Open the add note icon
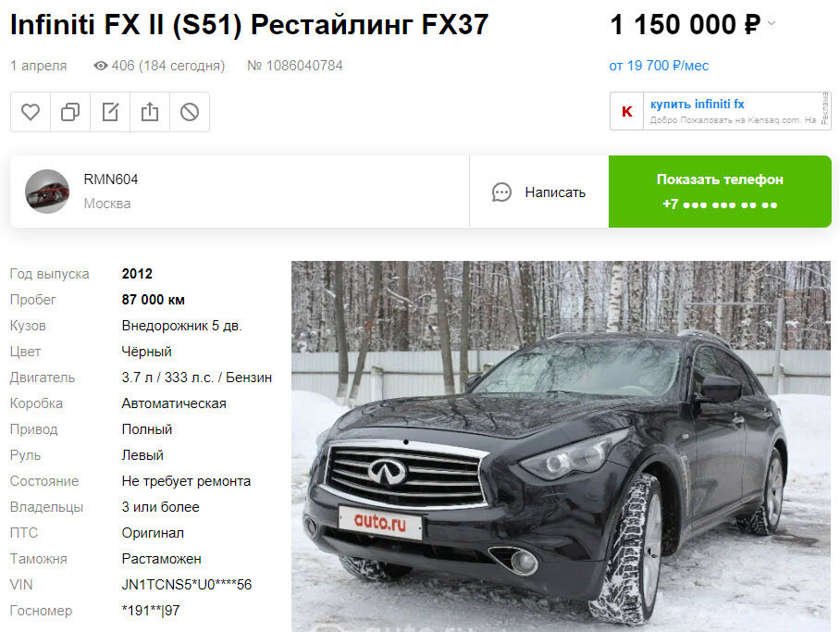The height and width of the screenshot is (632, 840). tap(110, 112)
